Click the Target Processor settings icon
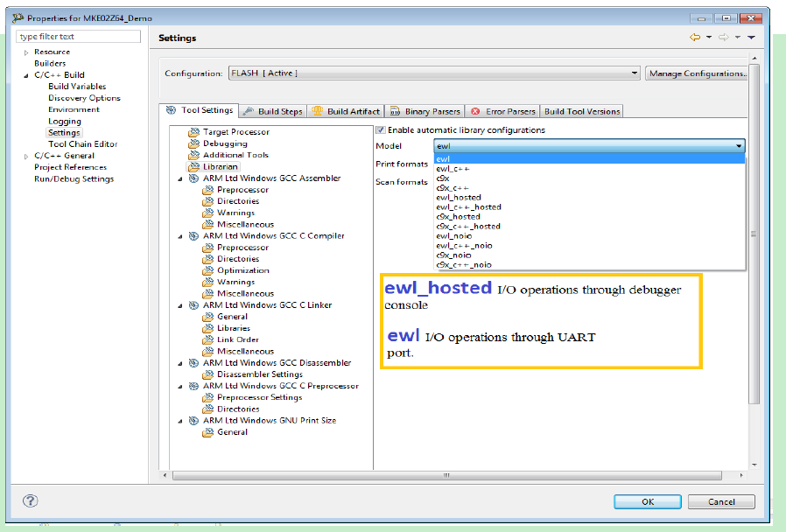The height and width of the screenshot is (532, 786). (x=193, y=132)
